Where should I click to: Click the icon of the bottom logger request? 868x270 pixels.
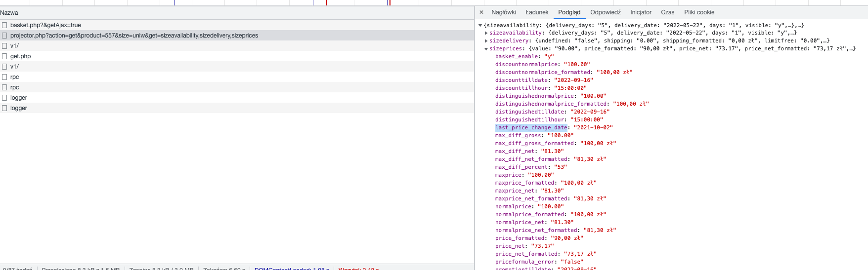pyautogui.click(x=4, y=108)
